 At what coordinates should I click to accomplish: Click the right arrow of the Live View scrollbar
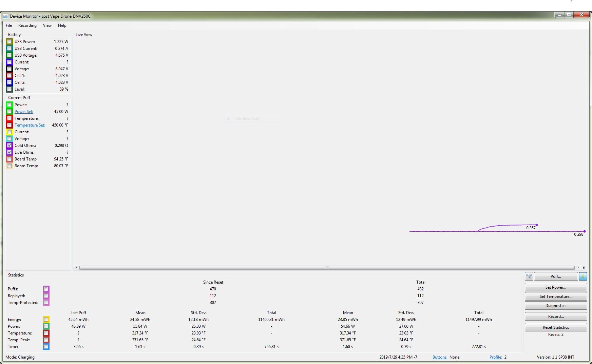(x=578, y=268)
